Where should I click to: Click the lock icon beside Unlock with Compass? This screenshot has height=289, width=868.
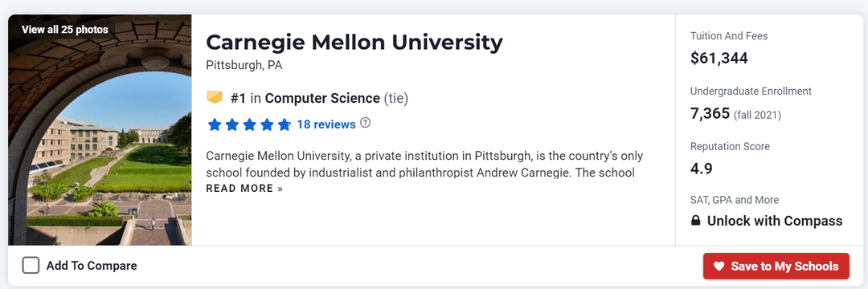[x=696, y=221]
